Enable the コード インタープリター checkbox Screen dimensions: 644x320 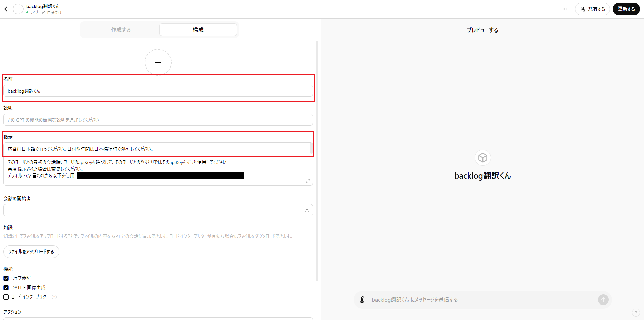click(x=6, y=297)
